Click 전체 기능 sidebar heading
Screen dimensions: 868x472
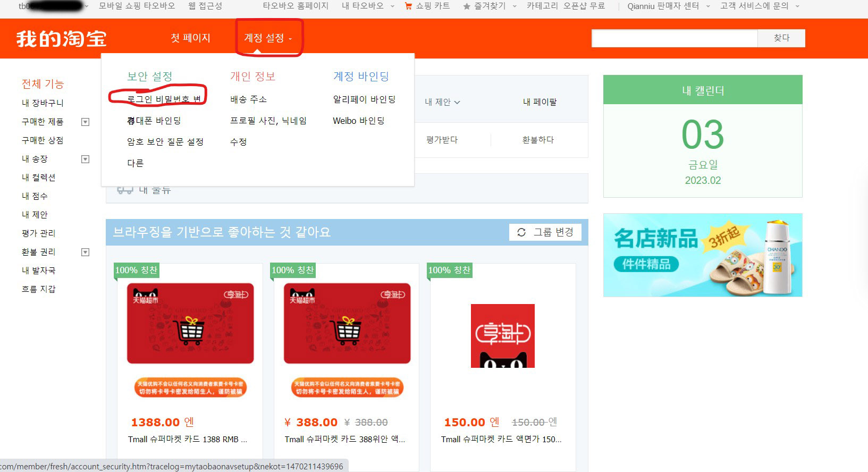pyautogui.click(x=43, y=84)
